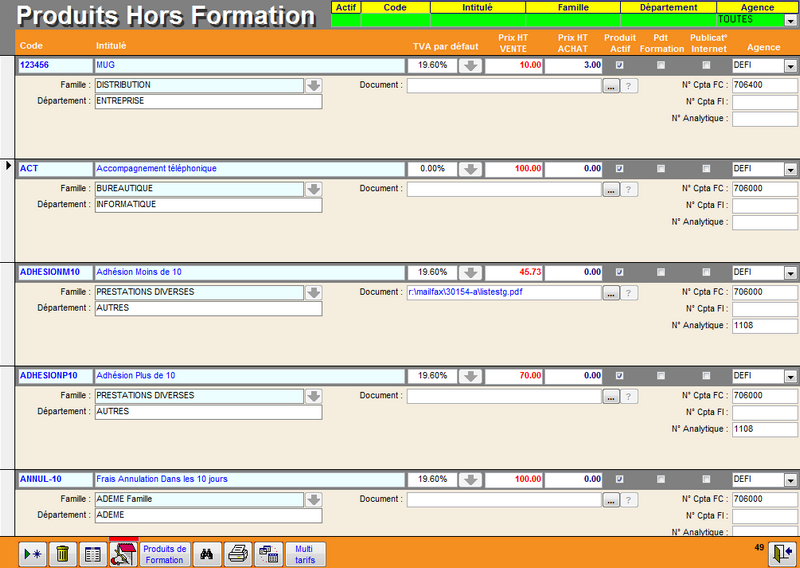Check Publication Internet box for ADHESIONM10

pos(706,271)
